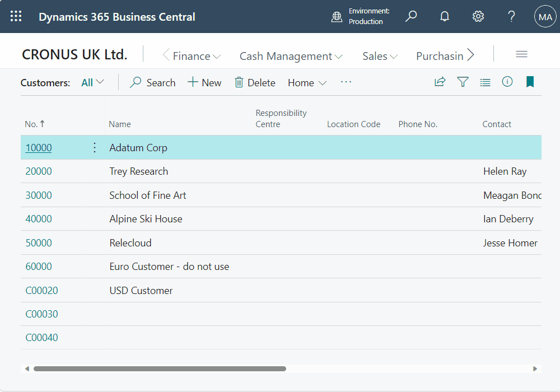Show more options for row 10000

click(x=95, y=147)
